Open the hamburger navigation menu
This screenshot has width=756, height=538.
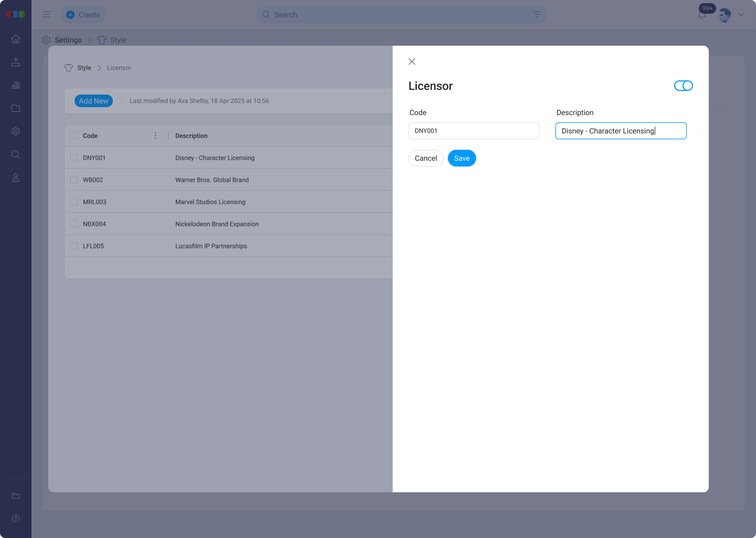click(46, 14)
